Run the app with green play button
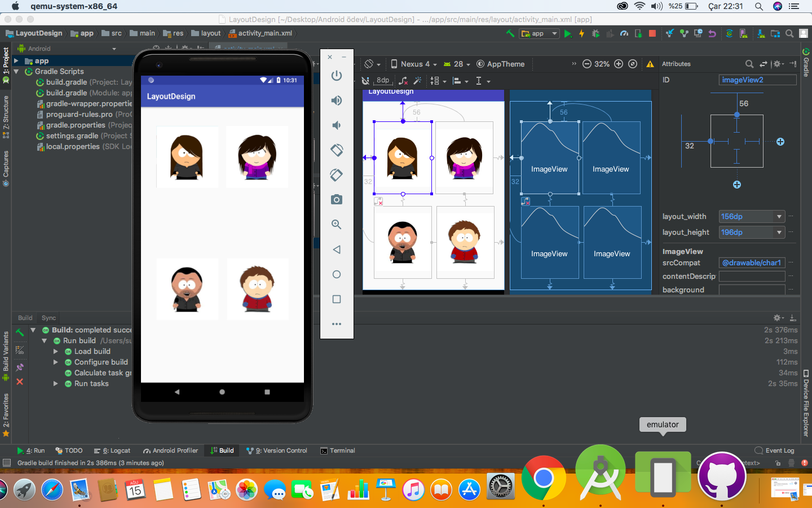Viewport: 812px width, 508px height. [568, 34]
